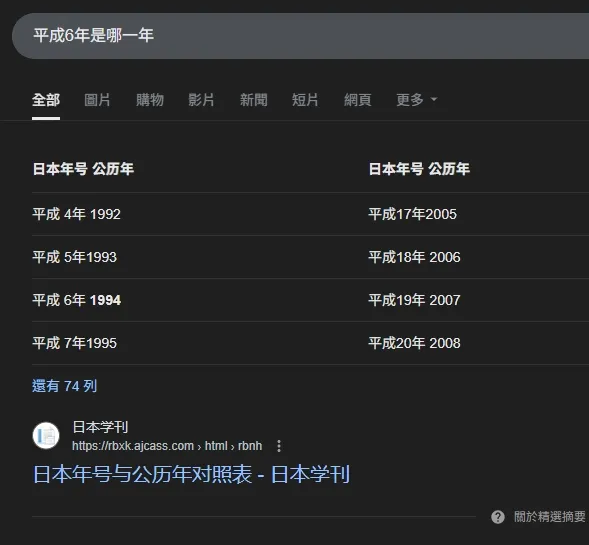The height and width of the screenshot is (545, 589).
Task: Select the 全部 tab
Action: click(x=46, y=100)
